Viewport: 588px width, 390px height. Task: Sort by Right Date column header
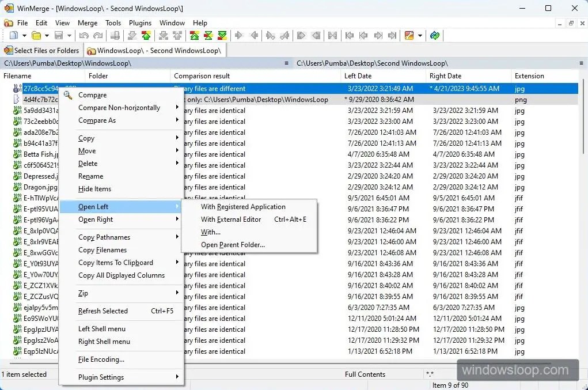point(445,76)
